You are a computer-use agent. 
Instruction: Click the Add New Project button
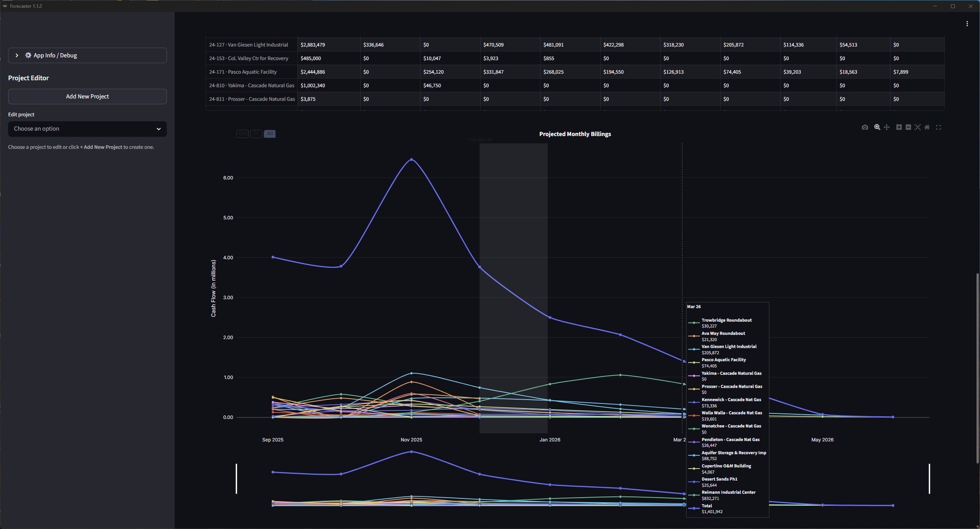coord(87,96)
